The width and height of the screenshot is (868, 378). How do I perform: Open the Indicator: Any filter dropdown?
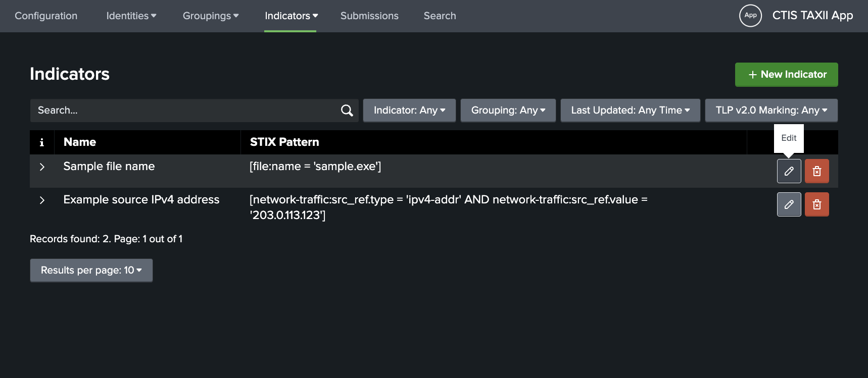pyautogui.click(x=409, y=111)
